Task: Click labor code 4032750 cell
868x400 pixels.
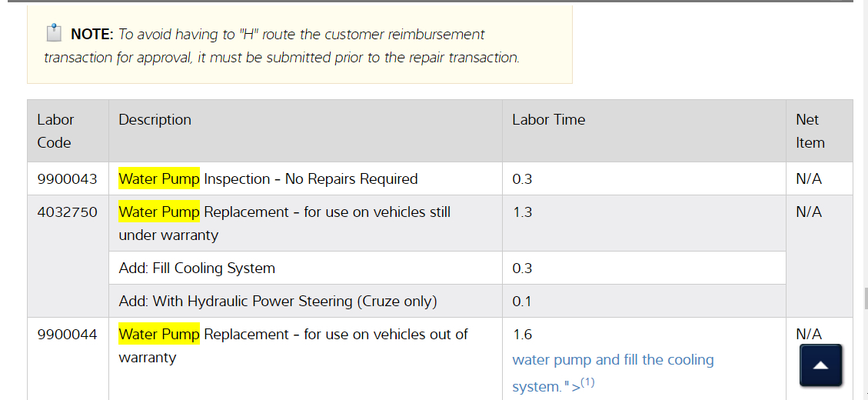Action: click(x=67, y=212)
